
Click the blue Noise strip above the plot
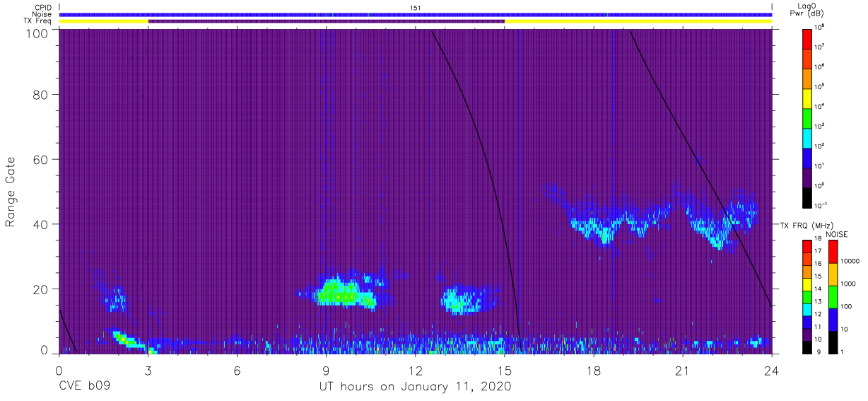(x=416, y=14)
